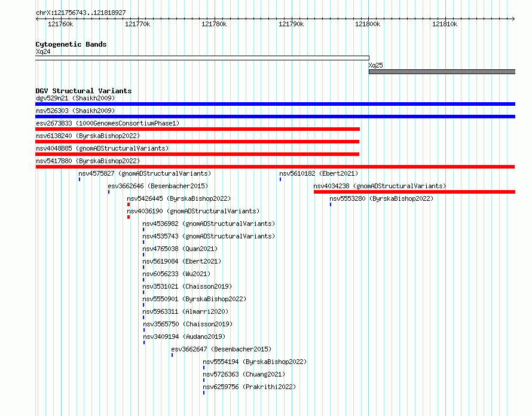Click the 121780k ruler tick label
Screen dimensions: 532x416
pyautogui.click(x=214, y=24)
